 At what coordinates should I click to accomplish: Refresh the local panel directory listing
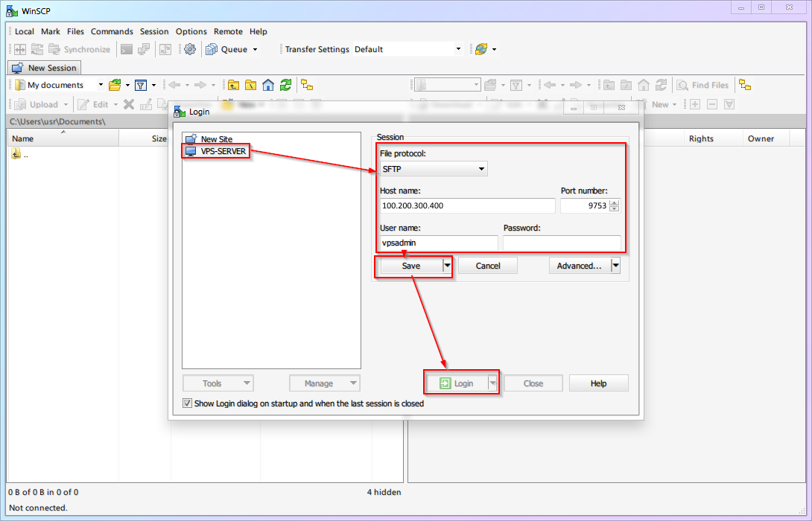[x=285, y=85]
